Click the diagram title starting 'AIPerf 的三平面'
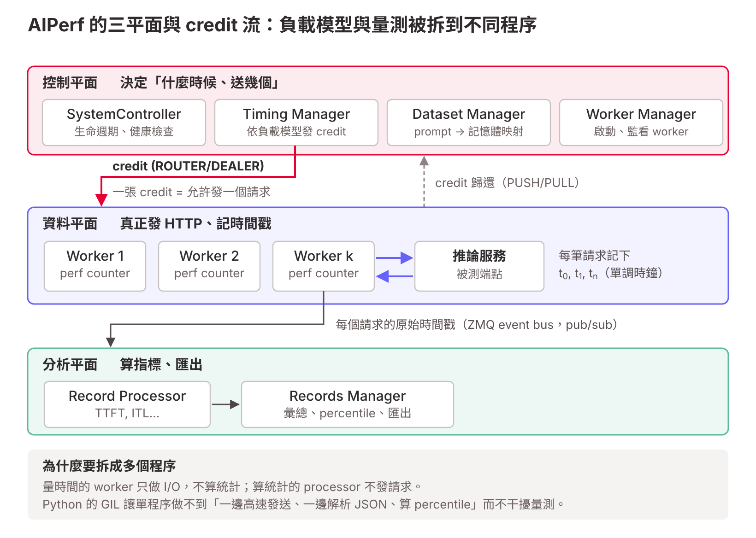Image resolution: width=756 pixels, height=538 pixels. click(x=283, y=25)
